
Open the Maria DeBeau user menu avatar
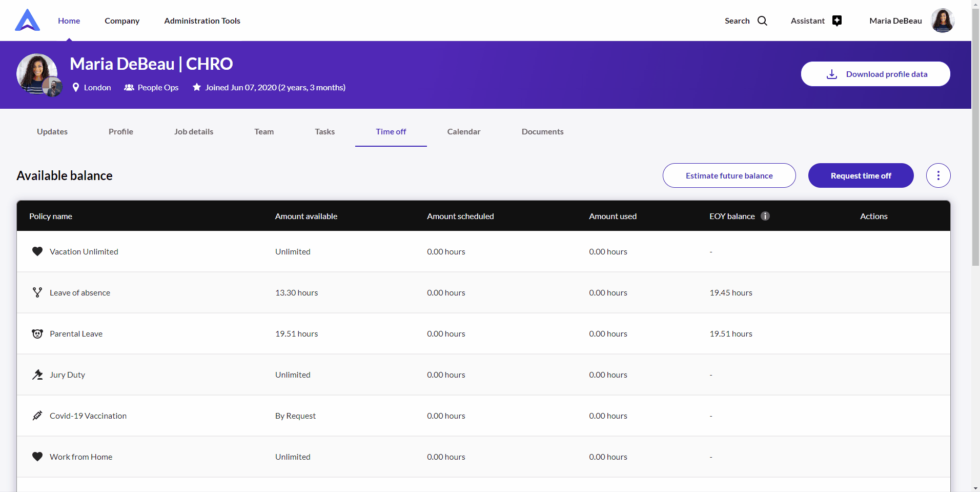click(x=942, y=21)
